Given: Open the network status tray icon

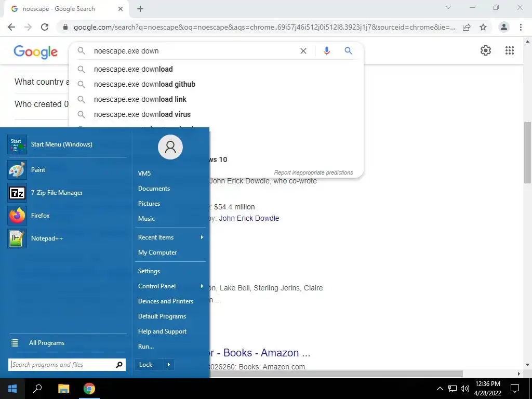Looking at the screenshot, I should pyautogui.click(x=453, y=389).
